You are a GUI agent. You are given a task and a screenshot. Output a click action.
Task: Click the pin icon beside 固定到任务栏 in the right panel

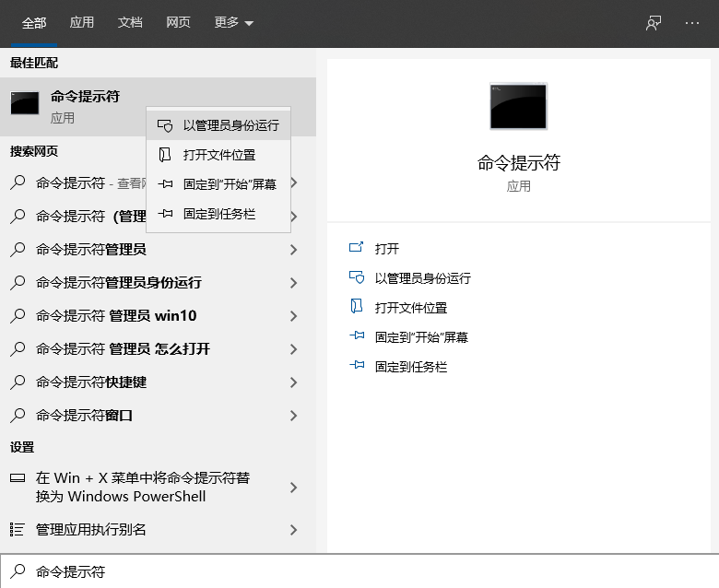357,366
